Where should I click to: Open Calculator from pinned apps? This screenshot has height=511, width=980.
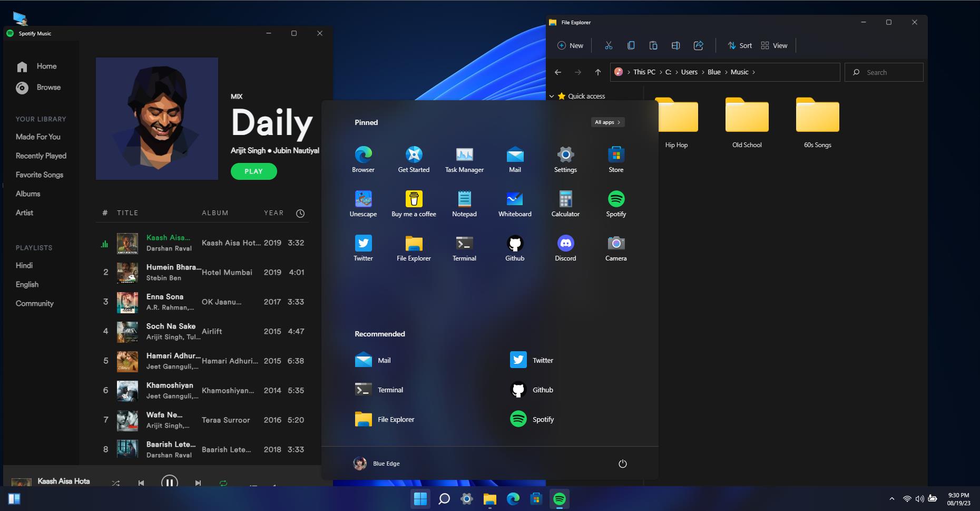pos(565,204)
